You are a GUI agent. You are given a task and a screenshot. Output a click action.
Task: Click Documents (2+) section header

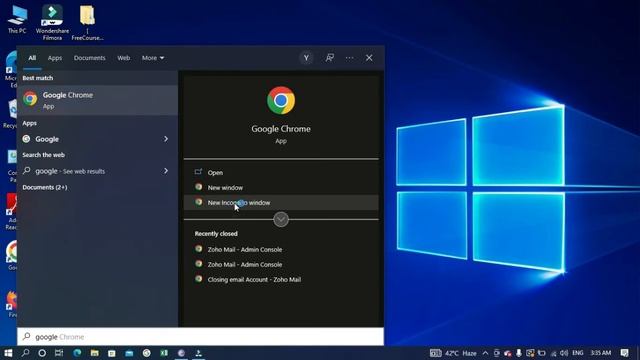click(x=45, y=187)
